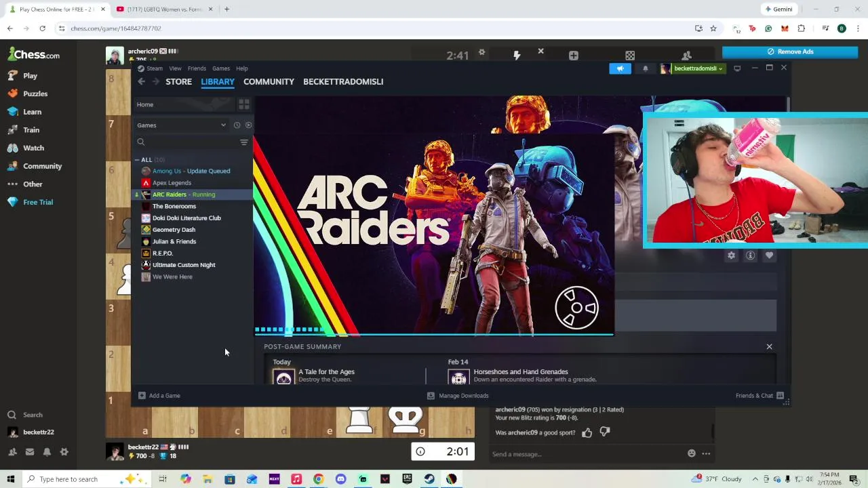Image resolution: width=868 pixels, height=488 pixels.
Task: Open the View menu in Steam
Action: pyautogui.click(x=175, y=68)
